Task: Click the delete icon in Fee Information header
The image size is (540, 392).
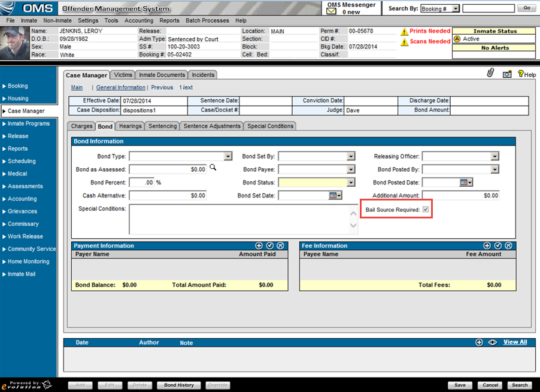Action: point(508,245)
